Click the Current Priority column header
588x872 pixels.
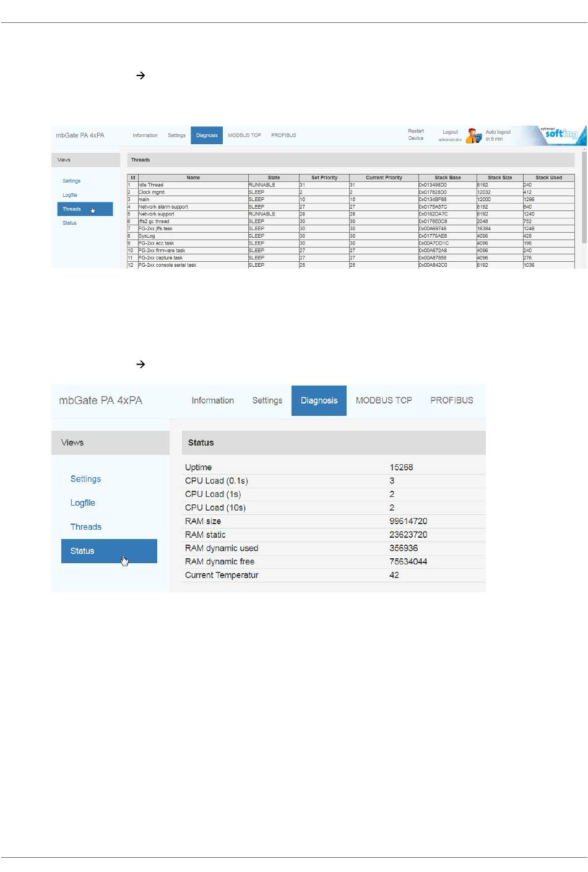pos(384,178)
